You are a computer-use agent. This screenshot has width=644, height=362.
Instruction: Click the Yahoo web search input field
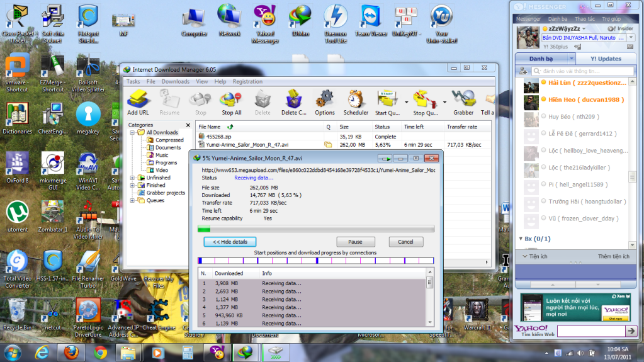pyautogui.click(x=590, y=331)
